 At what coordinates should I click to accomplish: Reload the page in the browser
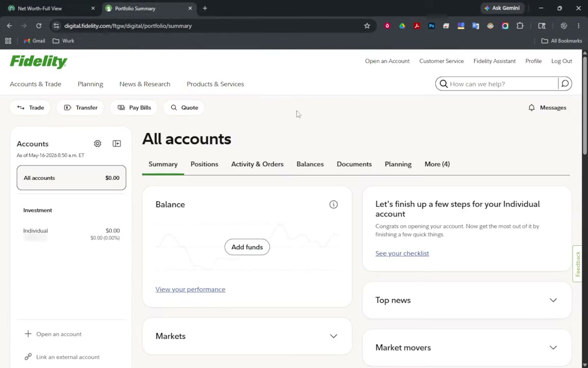pos(39,26)
